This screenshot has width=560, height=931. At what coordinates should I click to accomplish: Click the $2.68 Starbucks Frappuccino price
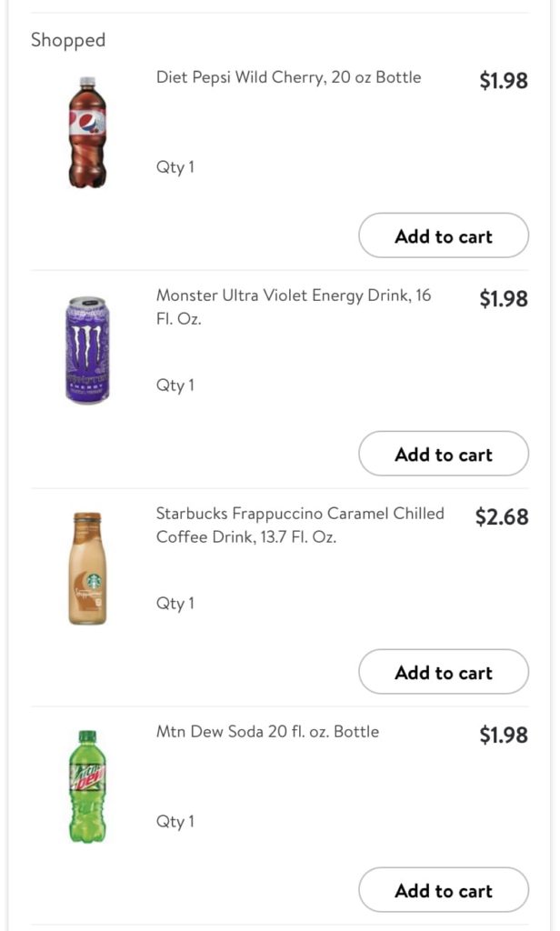point(501,517)
